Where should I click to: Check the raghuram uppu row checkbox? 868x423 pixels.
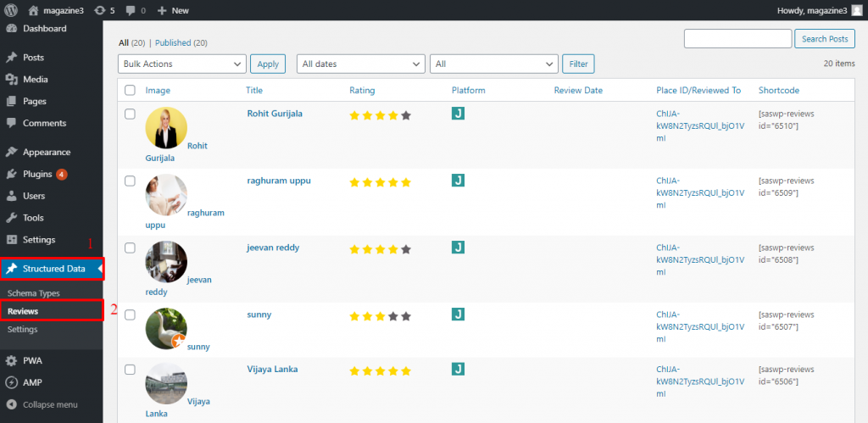(x=130, y=181)
